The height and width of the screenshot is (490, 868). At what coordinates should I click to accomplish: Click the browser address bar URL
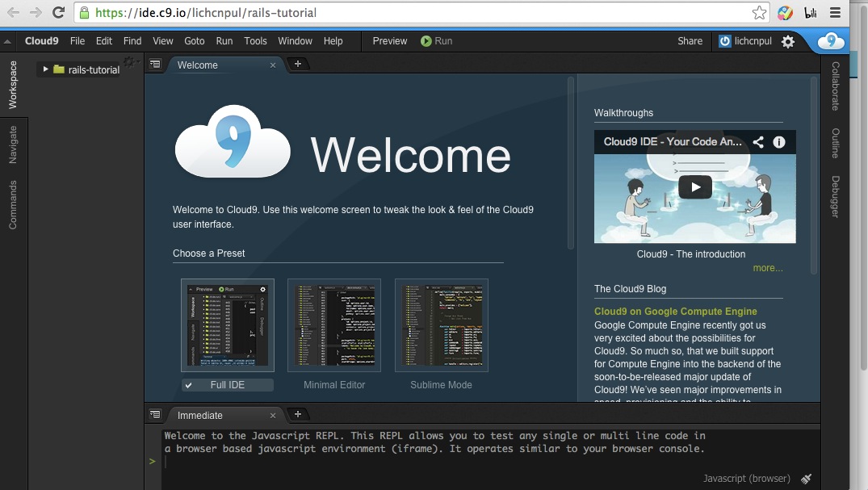206,13
